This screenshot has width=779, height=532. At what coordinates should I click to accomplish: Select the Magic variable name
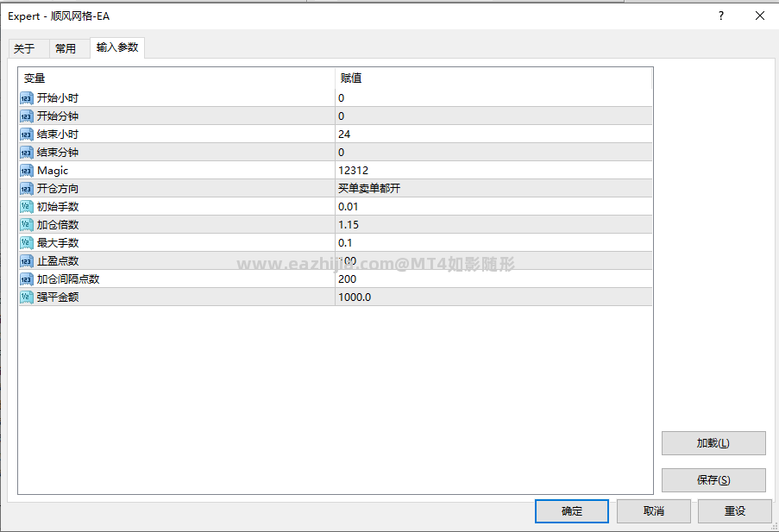53,171
